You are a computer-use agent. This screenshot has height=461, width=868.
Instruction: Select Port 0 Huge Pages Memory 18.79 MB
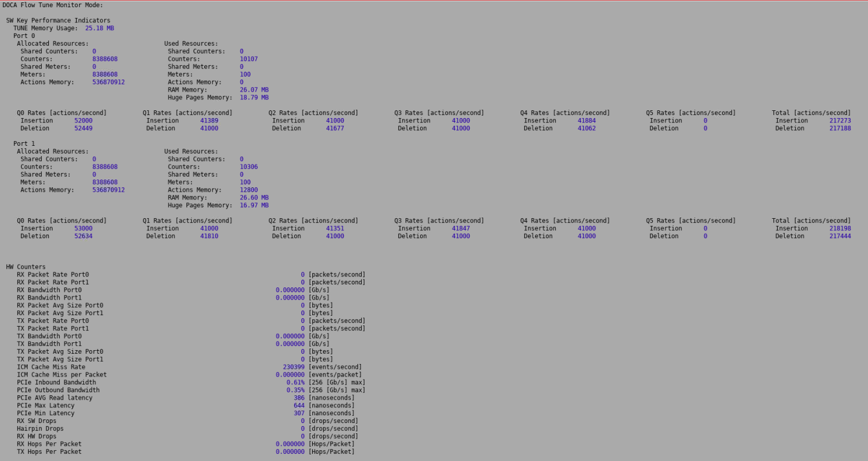[254, 98]
